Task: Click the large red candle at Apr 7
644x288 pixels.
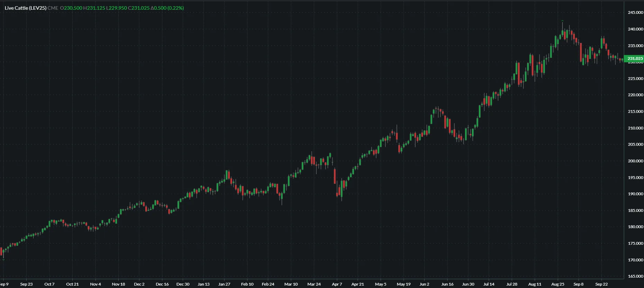Action: [x=335, y=176]
